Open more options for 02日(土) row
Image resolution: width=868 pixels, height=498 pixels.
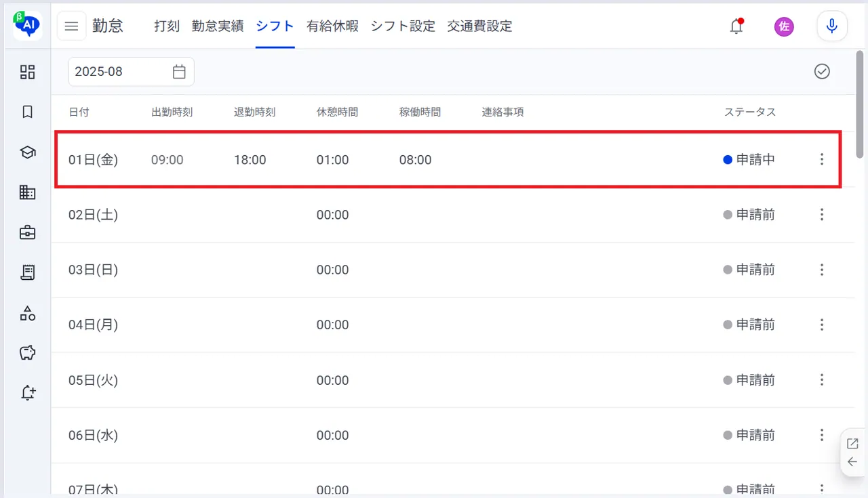(x=822, y=215)
